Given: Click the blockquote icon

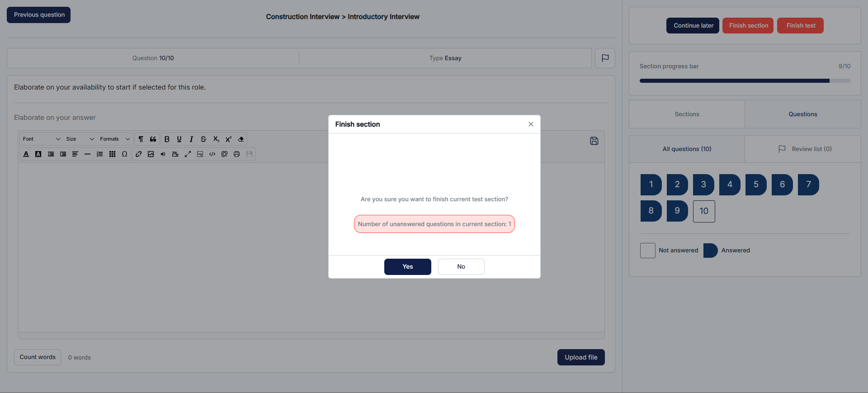Looking at the screenshot, I should pos(153,139).
